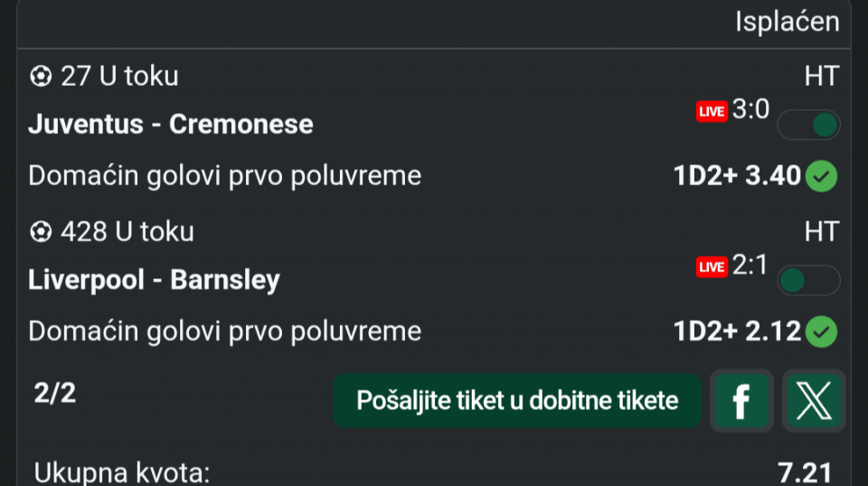Click the Isplaćen status label
The height and width of the screenshot is (486, 868).
tap(787, 22)
